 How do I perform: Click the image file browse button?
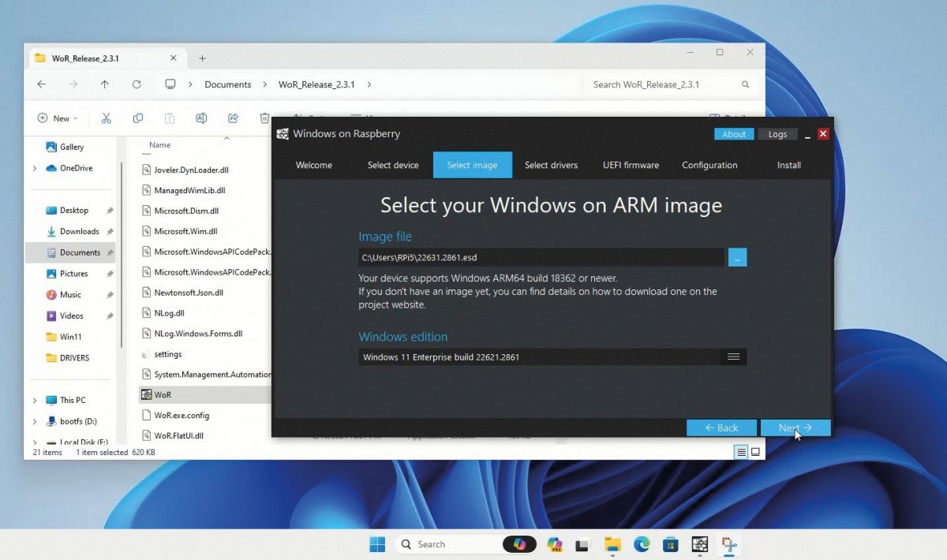pos(737,257)
